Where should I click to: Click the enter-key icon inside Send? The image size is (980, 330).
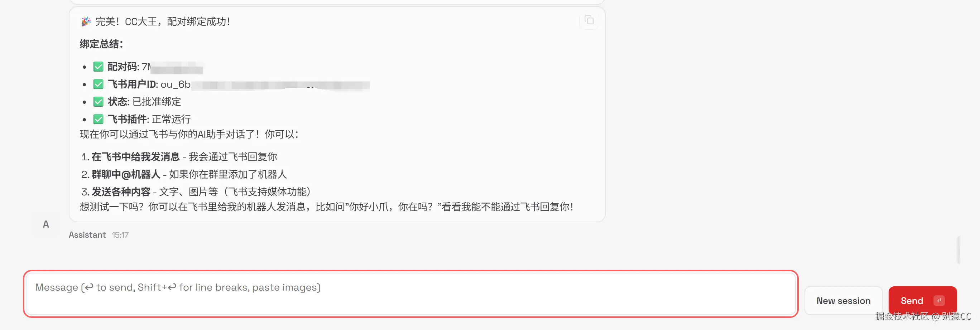pos(939,300)
